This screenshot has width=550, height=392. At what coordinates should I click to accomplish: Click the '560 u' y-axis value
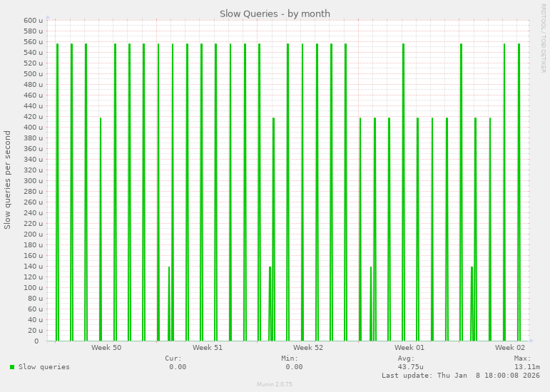pyautogui.click(x=34, y=41)
